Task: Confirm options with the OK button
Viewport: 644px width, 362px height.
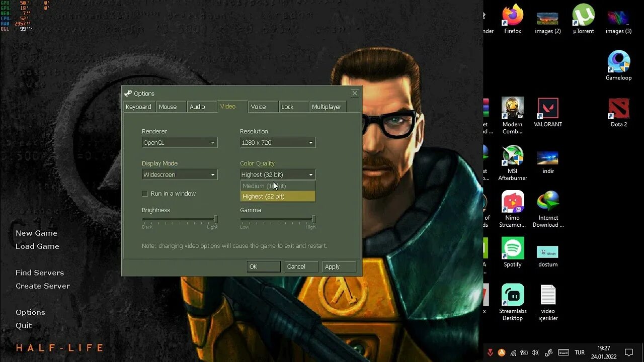Action: click(x=264, y=267)
